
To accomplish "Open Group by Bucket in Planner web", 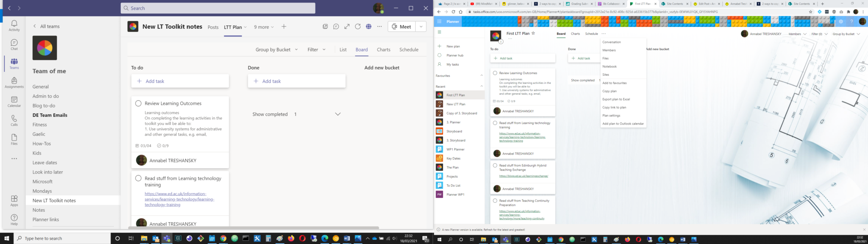I will tap(846, 34).
